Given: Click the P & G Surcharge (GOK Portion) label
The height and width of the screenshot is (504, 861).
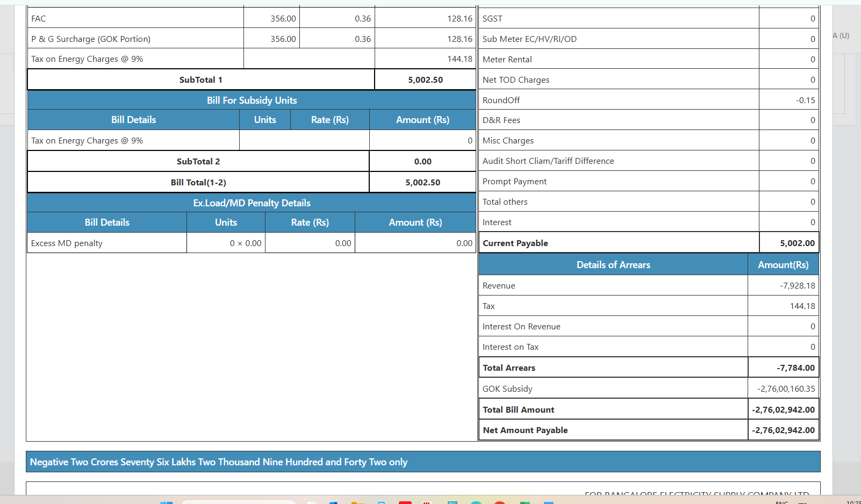Looking at the screenshot, I should 91,39.
